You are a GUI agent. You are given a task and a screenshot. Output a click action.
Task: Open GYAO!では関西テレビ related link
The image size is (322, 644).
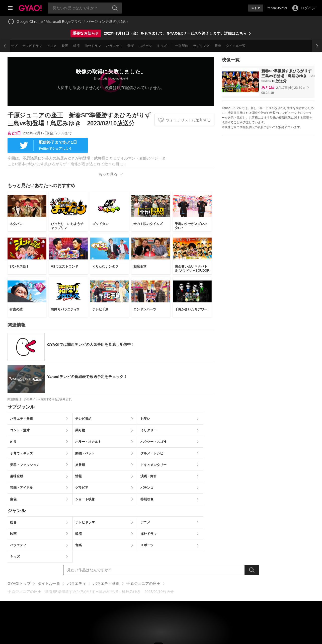click(91, 345)
